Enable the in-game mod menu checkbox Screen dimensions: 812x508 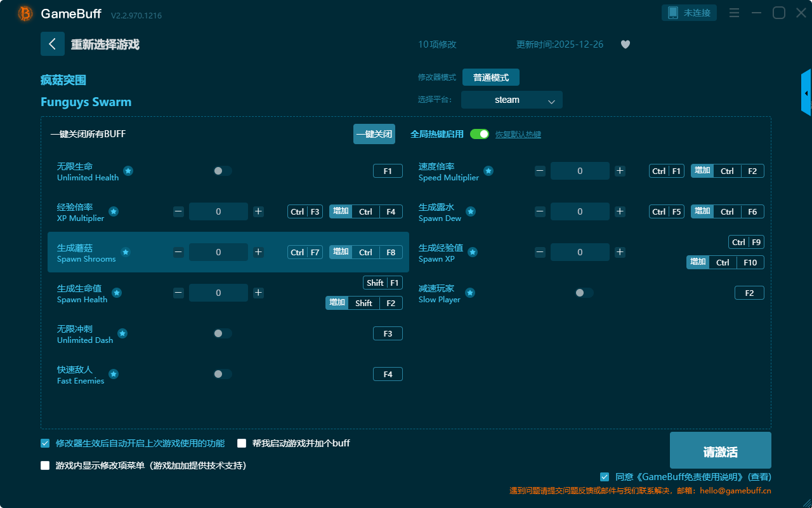tap(45, 465)
